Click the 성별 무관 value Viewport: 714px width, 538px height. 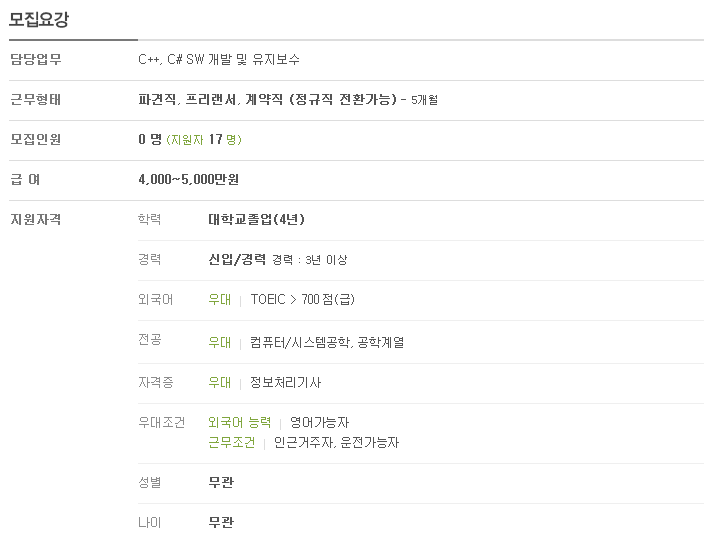coord(221,482)
